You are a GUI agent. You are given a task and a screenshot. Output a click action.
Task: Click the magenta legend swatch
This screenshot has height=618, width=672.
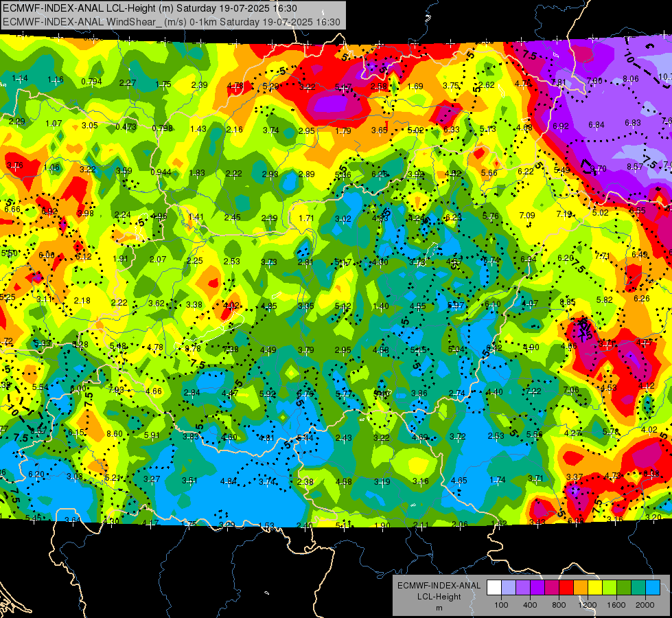click(x=552, y=588)
